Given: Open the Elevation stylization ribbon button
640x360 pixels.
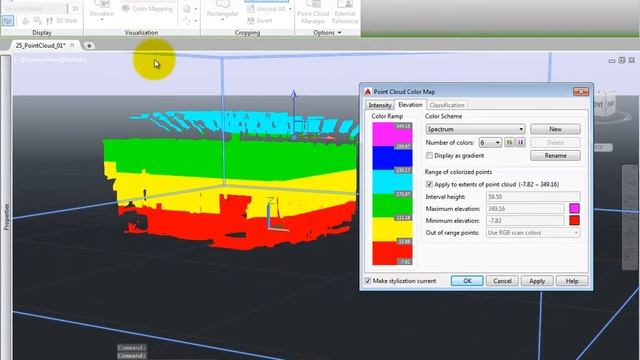Looking at the screenshot, I should 102,9.
